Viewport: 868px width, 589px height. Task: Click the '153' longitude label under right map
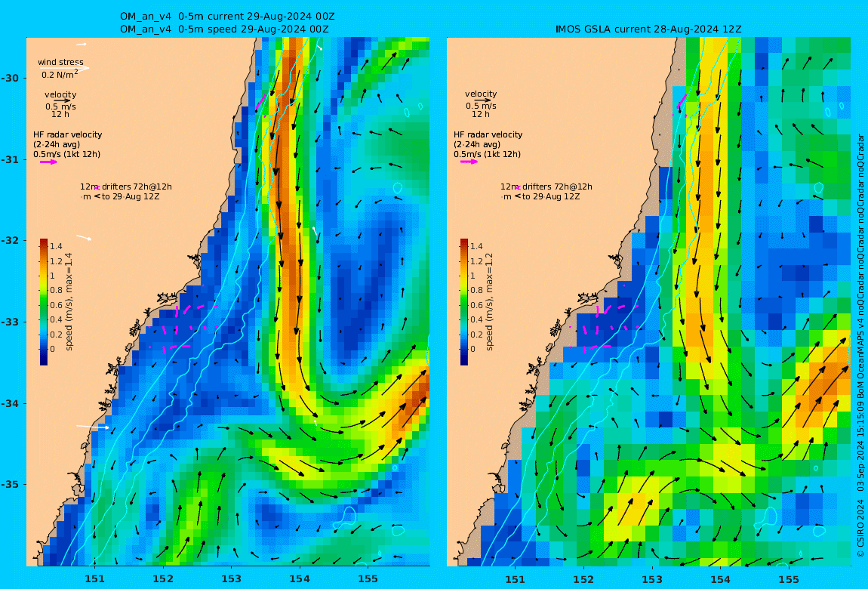click(652, 579)
